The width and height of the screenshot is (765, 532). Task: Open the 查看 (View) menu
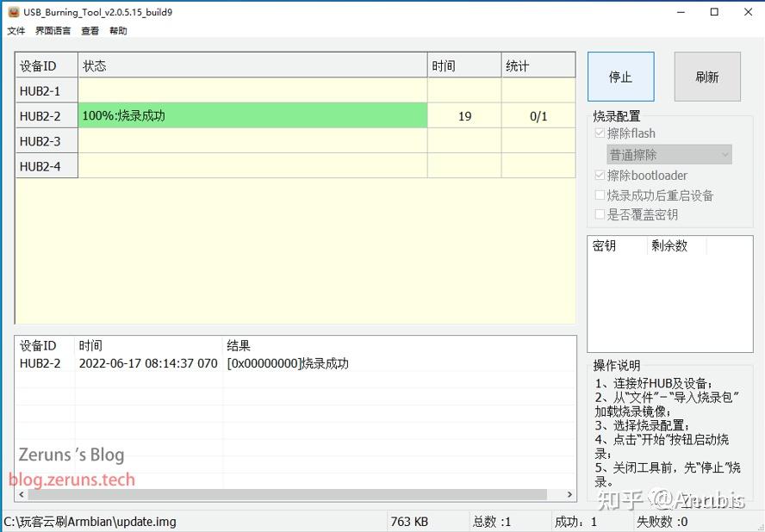pos(90,30)
